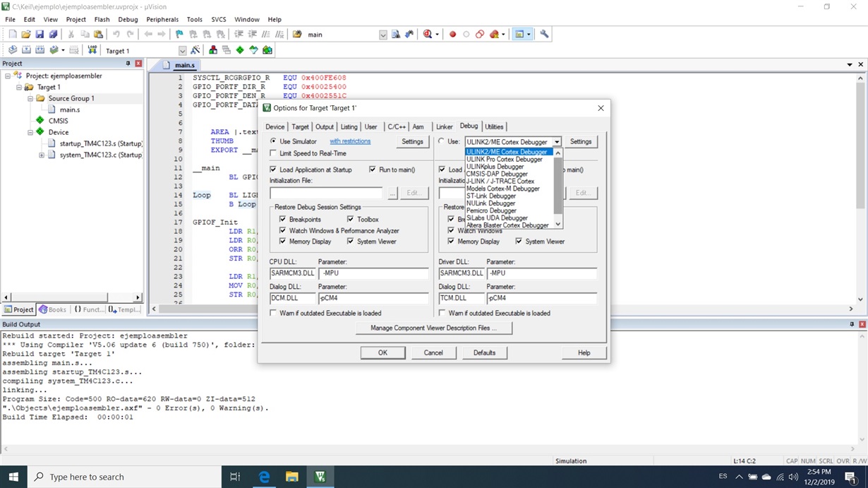Toggle a bookmark on current line
The height and width of the screenshot is (488, 868).
(x=180, y=34)
